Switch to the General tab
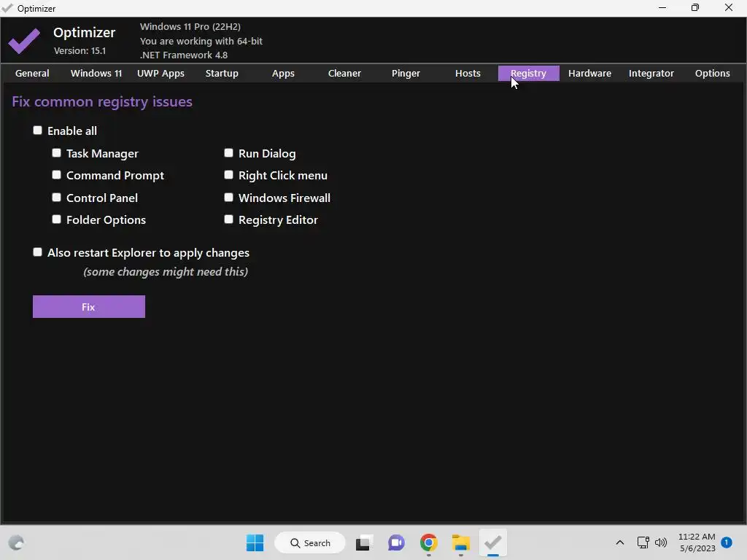Screen dimensions: 747x560 pos(32,74)
